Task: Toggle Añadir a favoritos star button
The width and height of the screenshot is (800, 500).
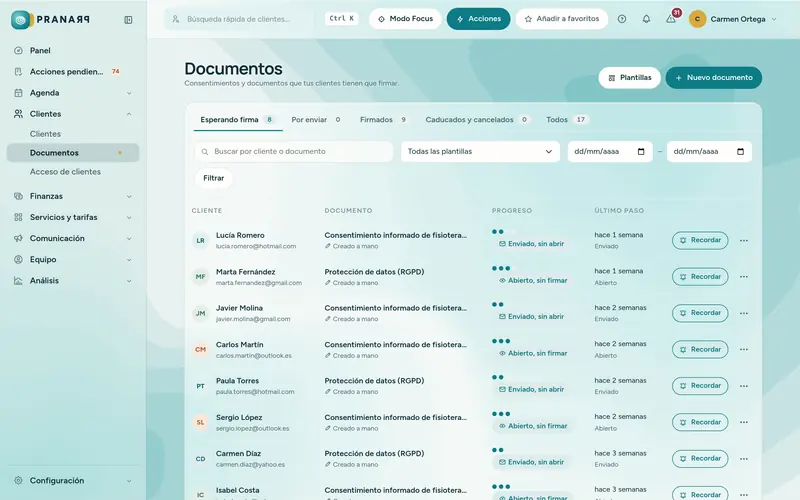Action: coord(562,19)
